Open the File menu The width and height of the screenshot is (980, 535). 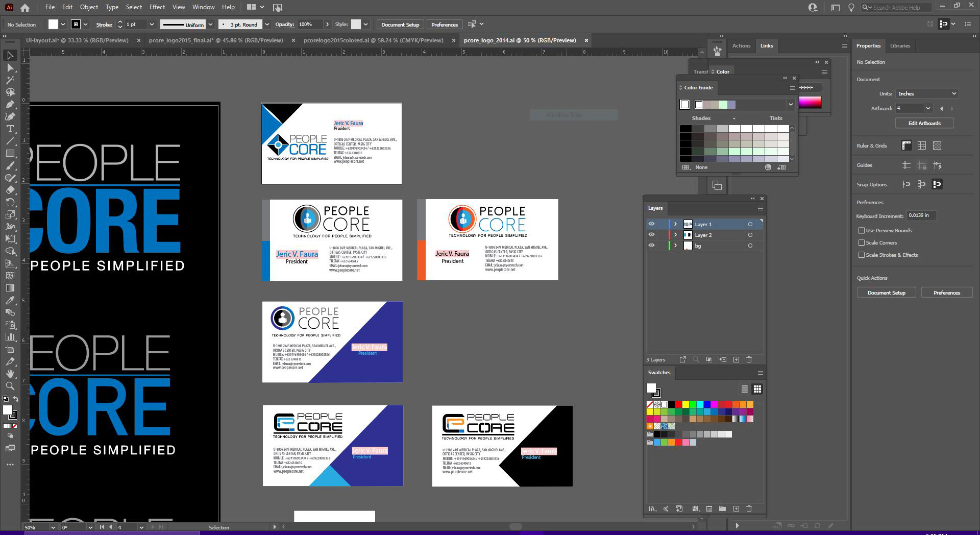point(50,7)
